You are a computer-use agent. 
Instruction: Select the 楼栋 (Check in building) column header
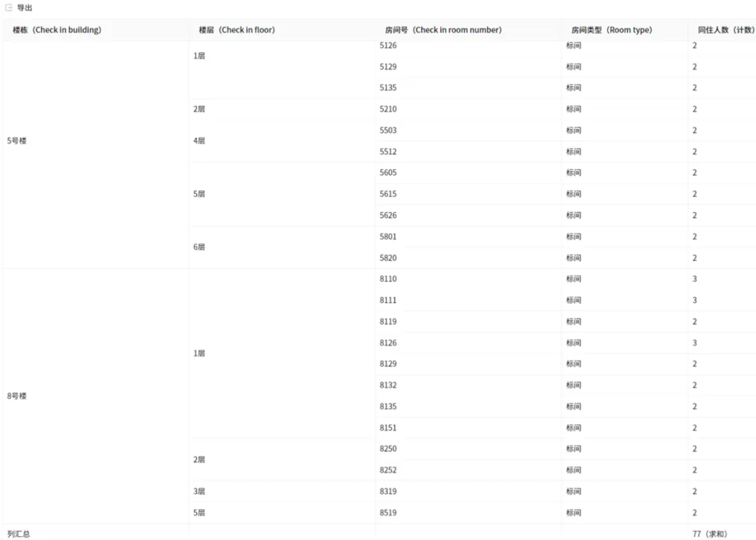57,30
